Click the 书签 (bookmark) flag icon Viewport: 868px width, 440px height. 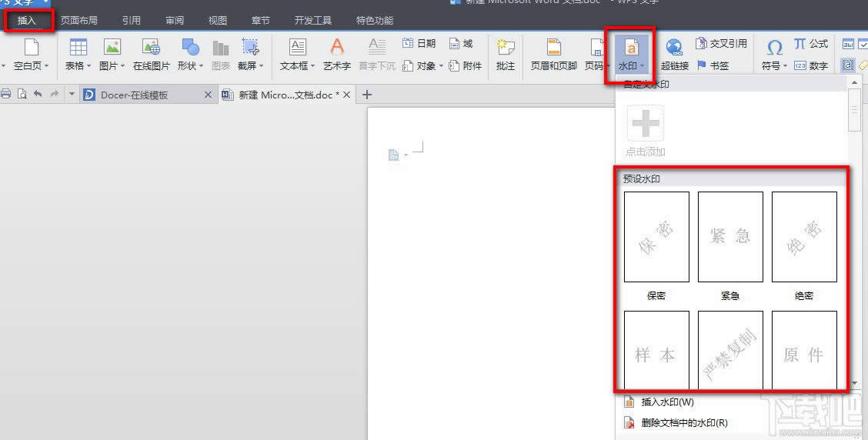pos(702,66)
